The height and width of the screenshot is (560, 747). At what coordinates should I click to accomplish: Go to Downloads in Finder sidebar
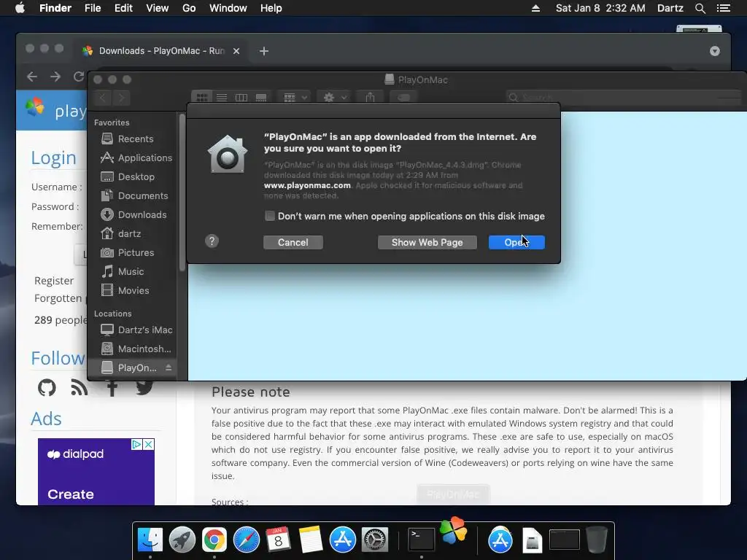(x=134, y=215)
